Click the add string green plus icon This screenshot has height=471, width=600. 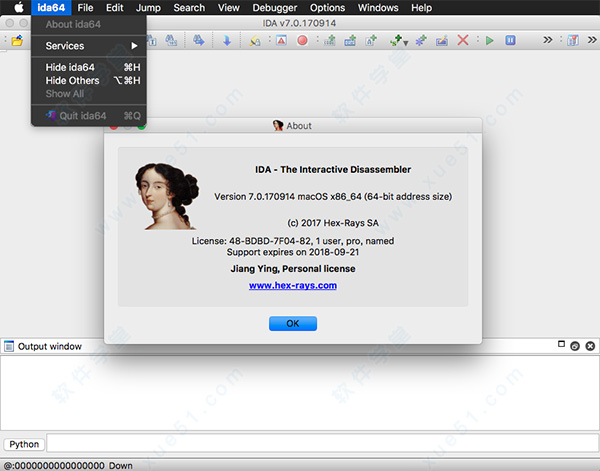371,40
